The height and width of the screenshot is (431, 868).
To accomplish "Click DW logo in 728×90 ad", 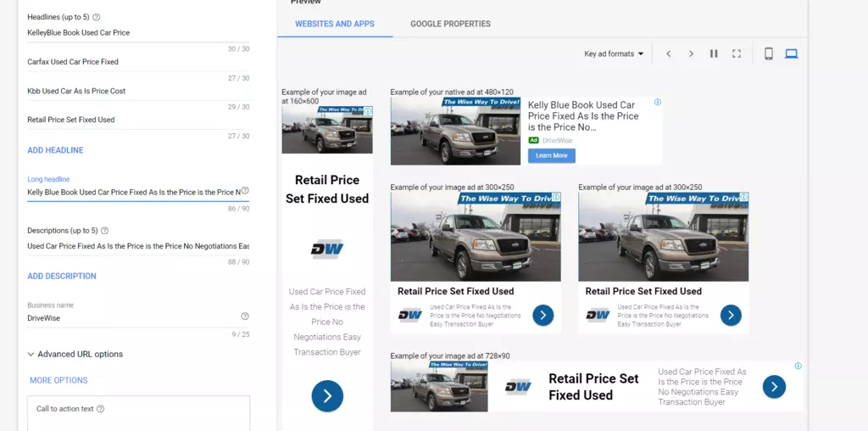I will pos(518,387).
